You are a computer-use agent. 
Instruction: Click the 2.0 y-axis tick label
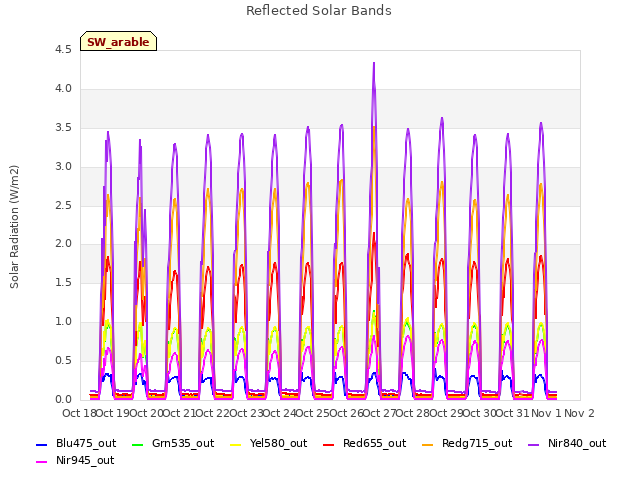pyautogui.click(x=63, y=244)
